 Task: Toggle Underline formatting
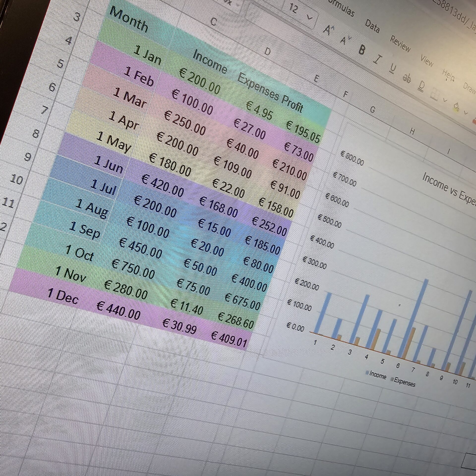point(392,68)
